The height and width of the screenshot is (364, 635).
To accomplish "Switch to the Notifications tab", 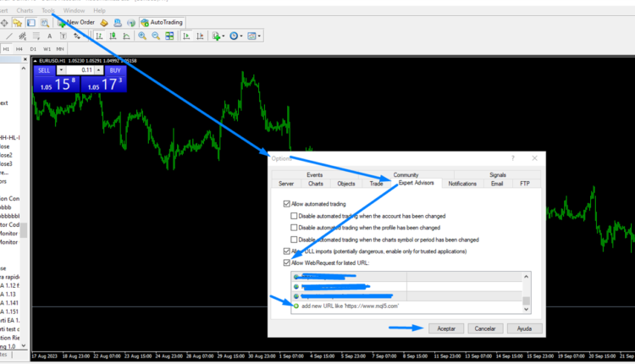I will (x=462, y=183).
